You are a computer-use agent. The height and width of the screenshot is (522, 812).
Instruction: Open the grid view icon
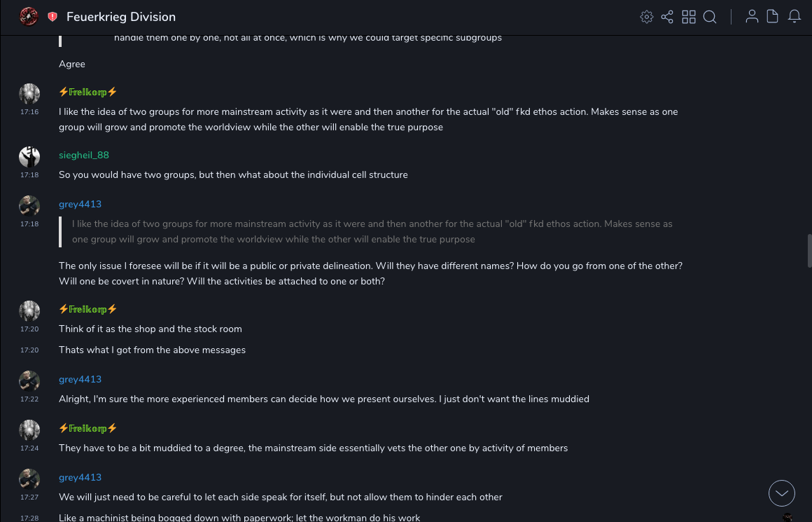(689, 17)
